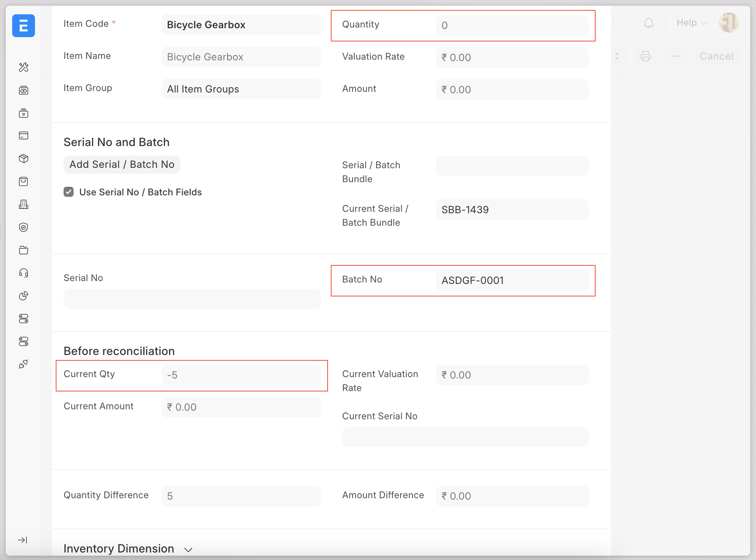Click the ERPNext home logo icon
The image size is (756, 560).
[x=24, y=26]
